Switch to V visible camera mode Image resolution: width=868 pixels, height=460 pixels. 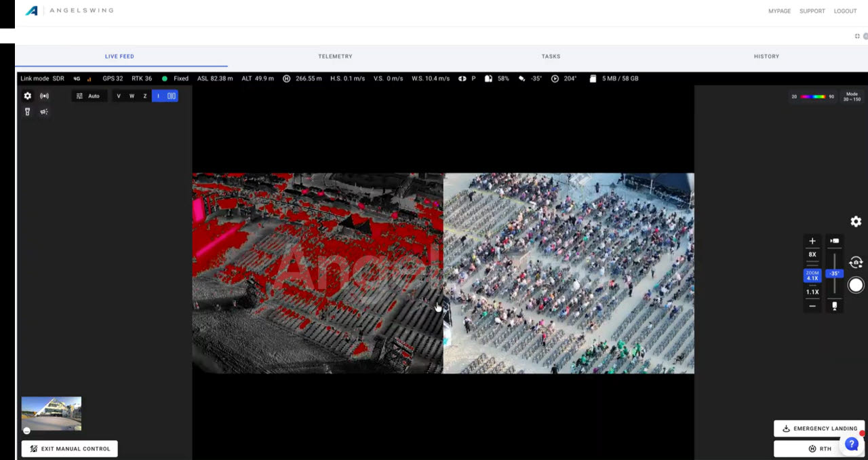click(x=119, y=96)
